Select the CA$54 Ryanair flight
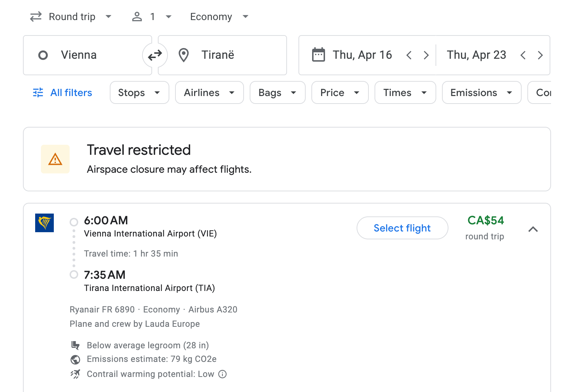 pyautogui.click(x=402, y=228)
